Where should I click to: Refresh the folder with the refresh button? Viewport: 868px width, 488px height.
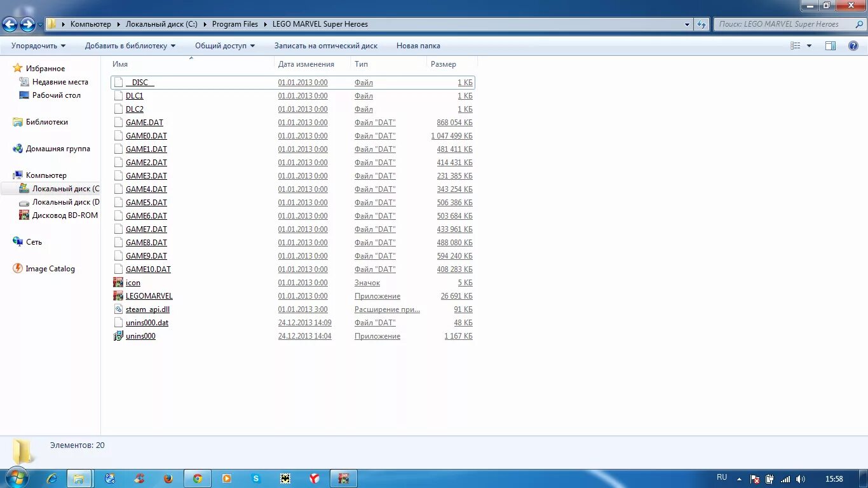702,24
